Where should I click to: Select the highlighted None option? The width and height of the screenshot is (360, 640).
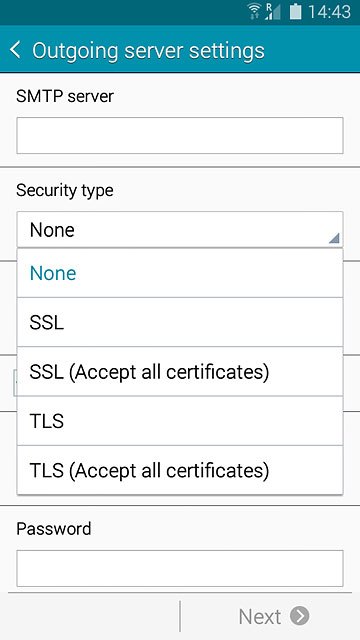pos(180,273)
